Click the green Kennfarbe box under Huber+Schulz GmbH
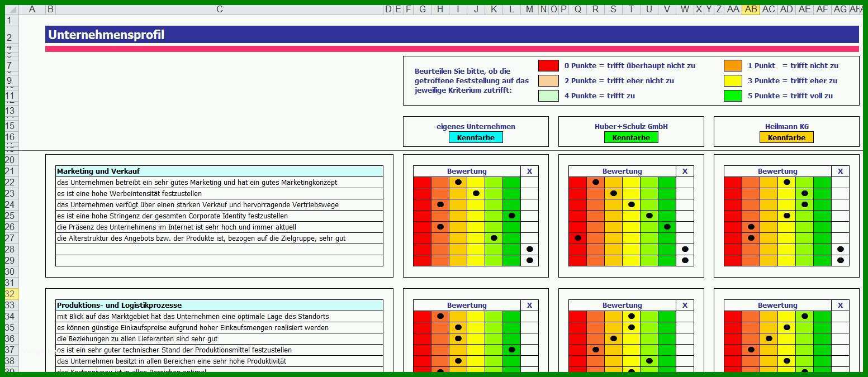Screen dimensions: 868x377 pos(631,137)
